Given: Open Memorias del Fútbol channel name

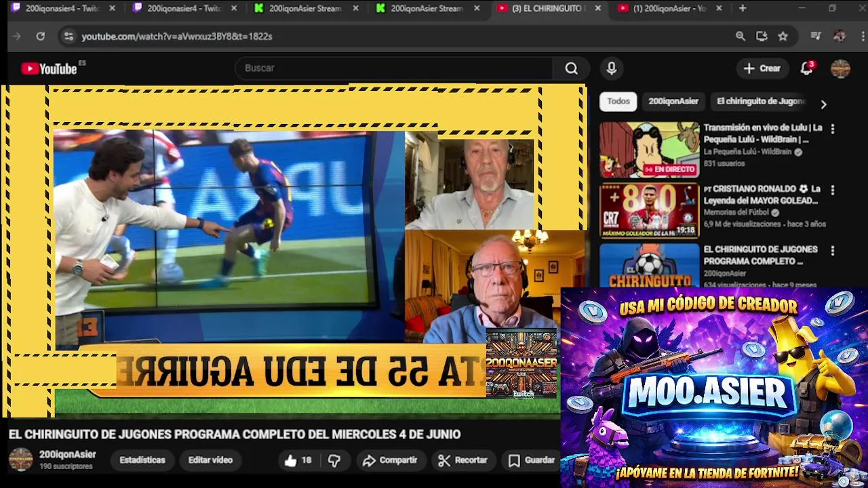Looking at the screenshot, I should click(x=736, y=212).
